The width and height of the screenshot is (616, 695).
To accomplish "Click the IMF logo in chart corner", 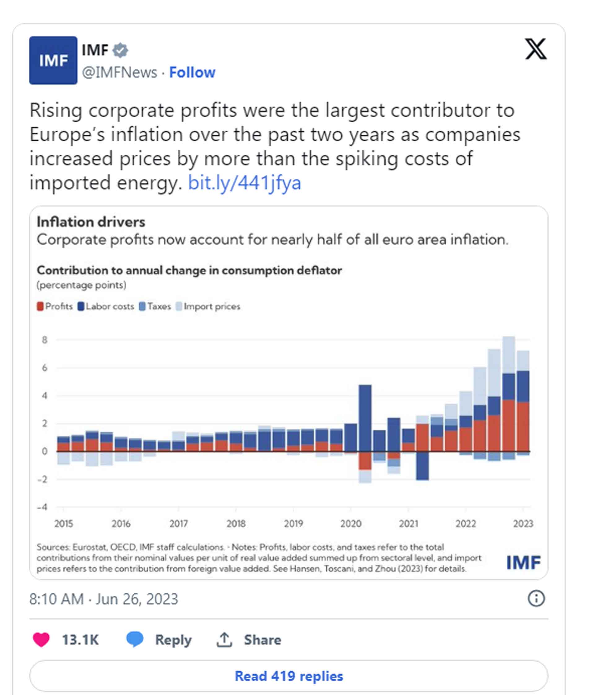I will [x=523, y=563].
